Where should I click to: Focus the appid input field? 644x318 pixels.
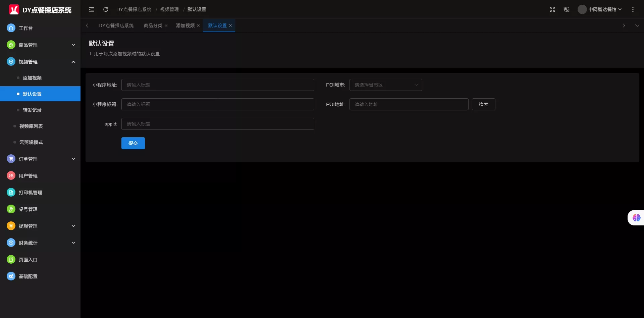pos(218,124)
